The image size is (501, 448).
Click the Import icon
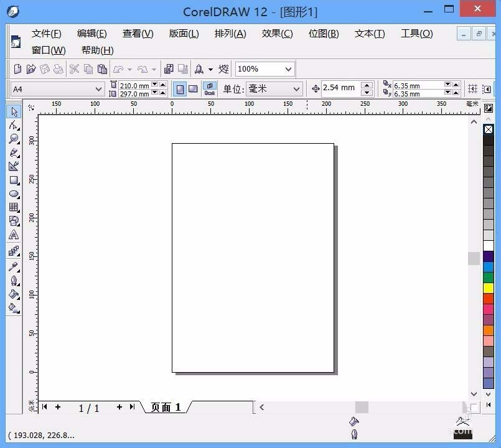point(169,68)
